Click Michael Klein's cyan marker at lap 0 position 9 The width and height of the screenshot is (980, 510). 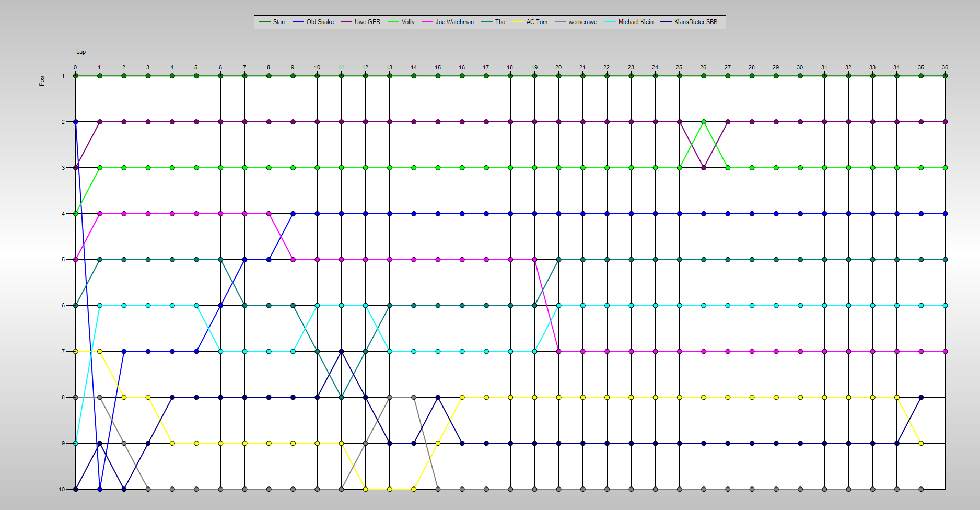76,443
